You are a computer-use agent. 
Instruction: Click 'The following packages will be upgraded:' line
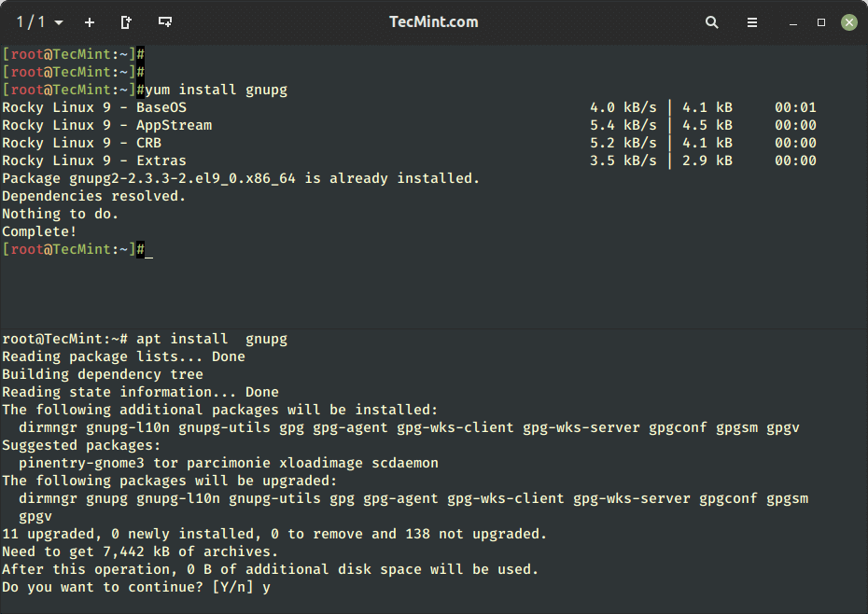click(x=169, y=481)
